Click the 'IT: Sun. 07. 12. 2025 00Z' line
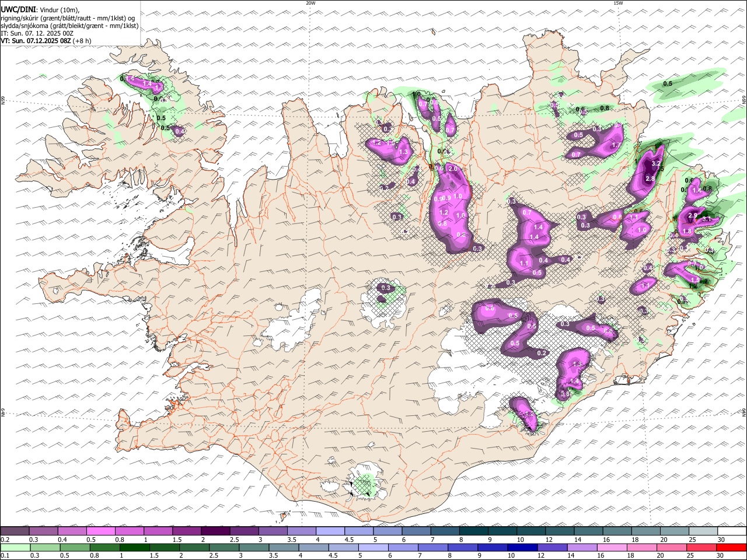The height and width of the screenshot is (560, 747). (37, 34)
